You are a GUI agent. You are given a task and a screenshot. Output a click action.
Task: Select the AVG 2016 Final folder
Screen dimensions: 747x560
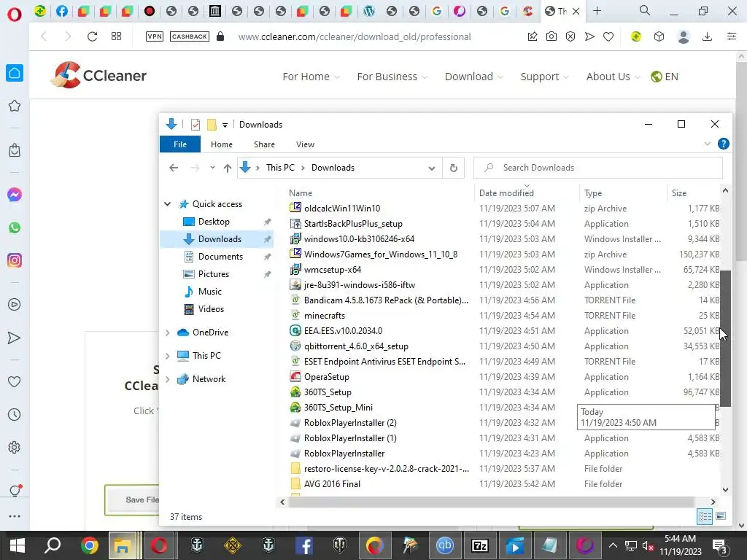pyautogui.click(x=332, y=484)
